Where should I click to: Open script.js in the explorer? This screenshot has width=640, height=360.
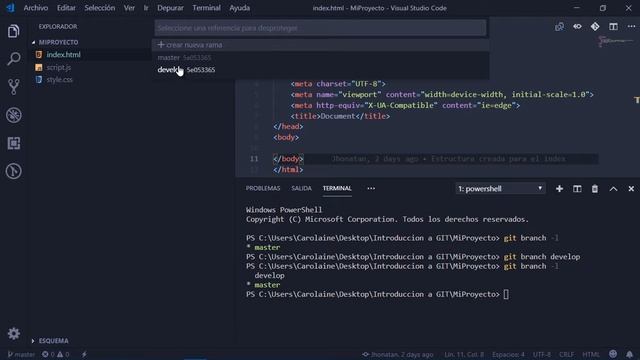(x=59, y=67)
